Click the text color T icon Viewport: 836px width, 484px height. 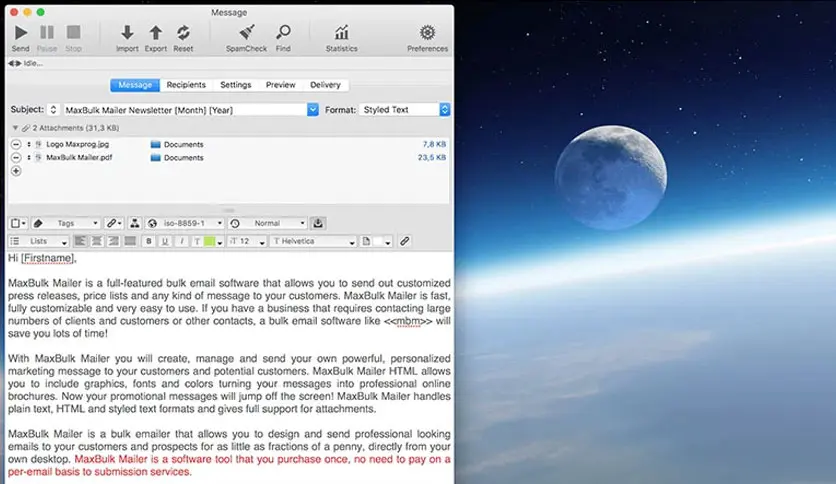pyautogui.click(x=197, y=241)
